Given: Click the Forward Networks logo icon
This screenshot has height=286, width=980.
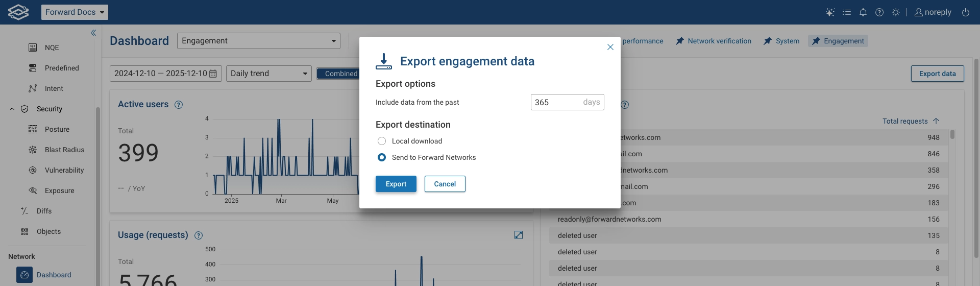Looking at the screenshot, I should click(18, 12).
